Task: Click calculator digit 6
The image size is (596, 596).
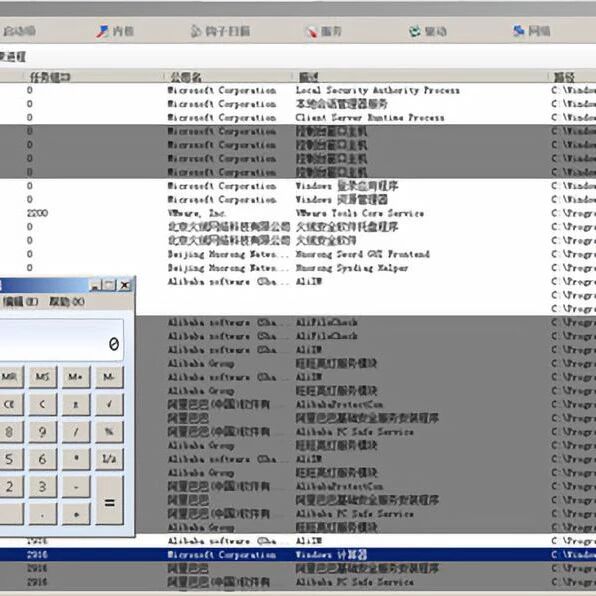Action: [x=43, y=459]
